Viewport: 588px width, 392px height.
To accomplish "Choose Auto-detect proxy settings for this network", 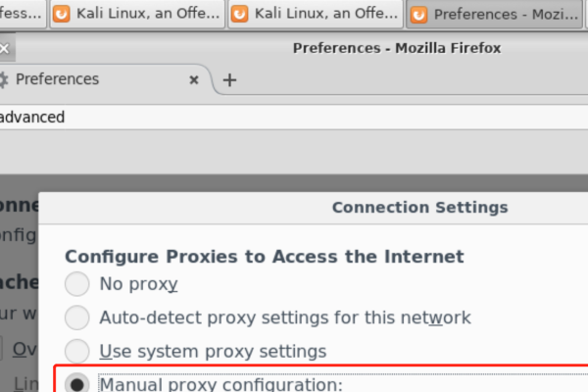I will coord(76,318).
